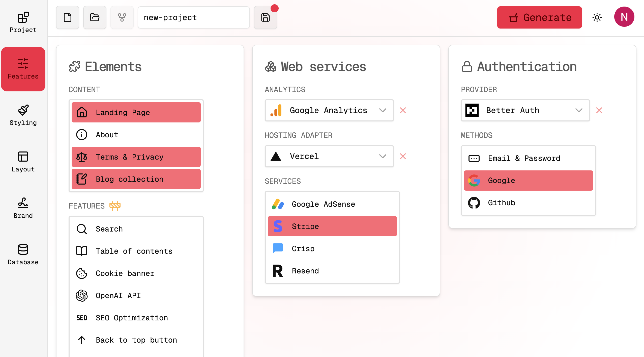The image size is (644, 357).
Task: Open the Styling panel in sidebar
Action: (23, 115)
